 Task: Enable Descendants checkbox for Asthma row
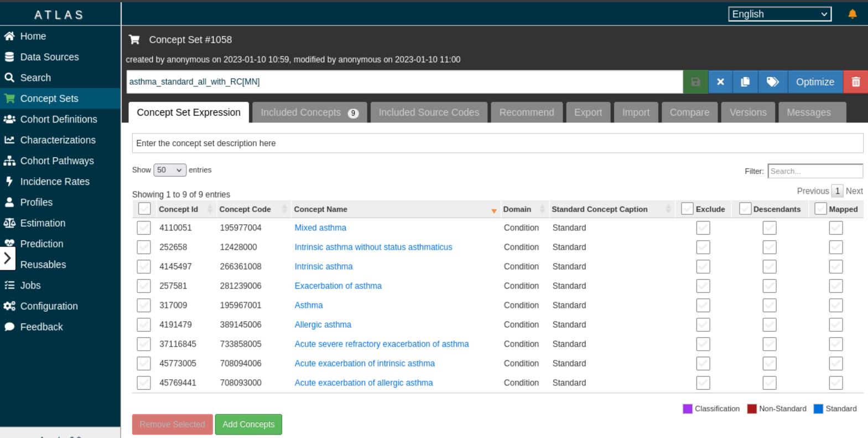(x=769, y=305)
